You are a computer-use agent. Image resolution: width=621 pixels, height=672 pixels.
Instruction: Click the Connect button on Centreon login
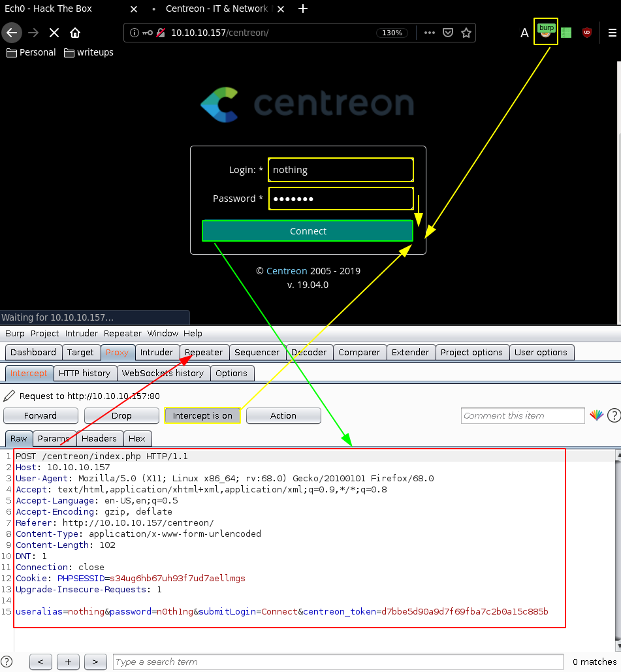click(308, 231)
